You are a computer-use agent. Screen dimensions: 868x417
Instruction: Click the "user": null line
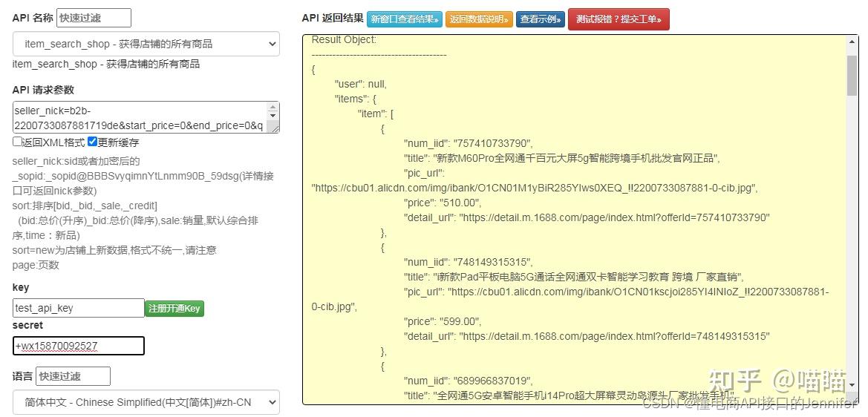[x=360, y=84]
